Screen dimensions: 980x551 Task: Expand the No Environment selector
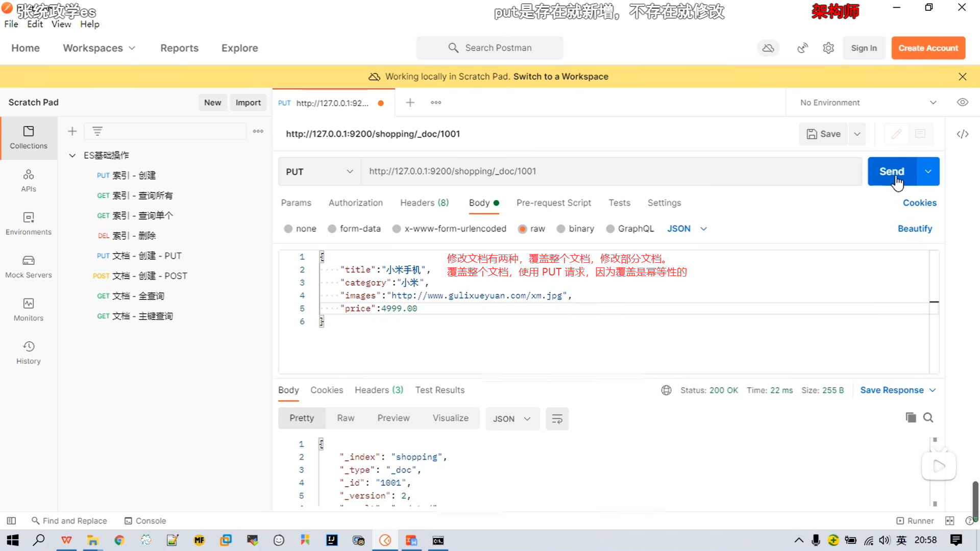[x=868, y=103]
